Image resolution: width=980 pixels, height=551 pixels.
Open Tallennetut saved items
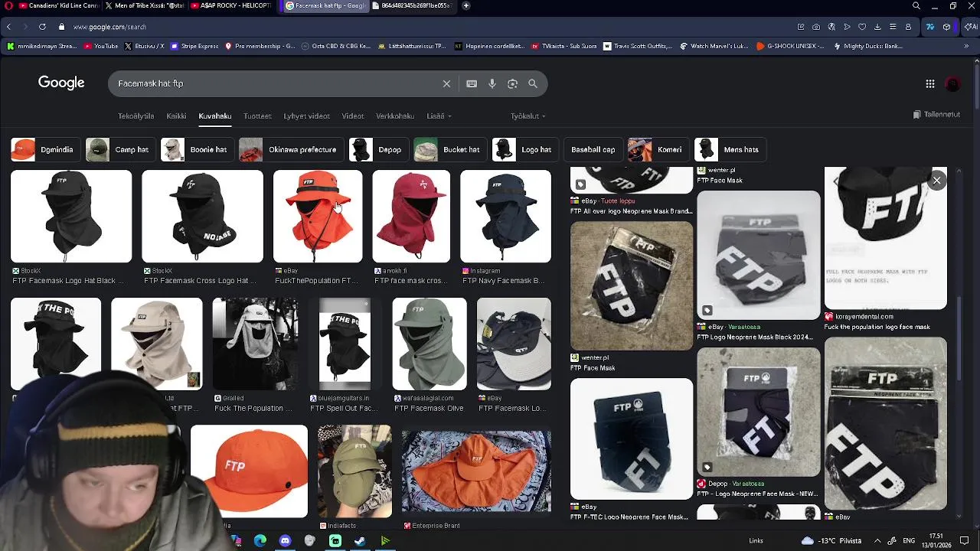point(936,115)
